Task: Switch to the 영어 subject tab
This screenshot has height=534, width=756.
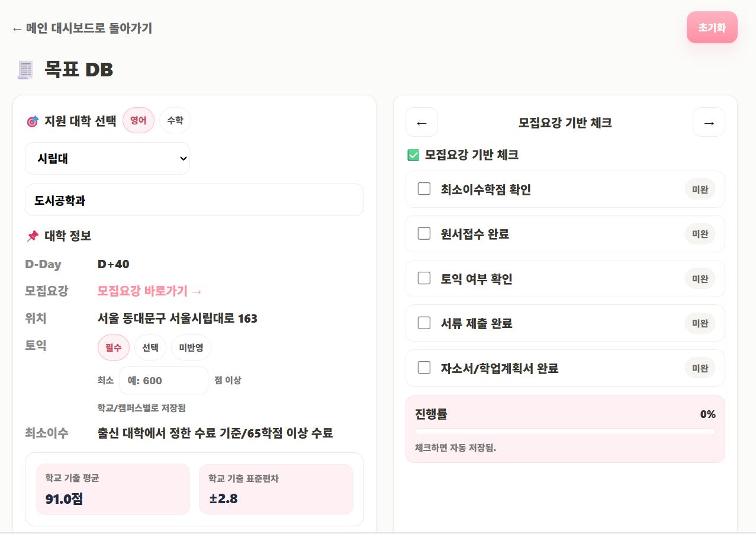Action: pyautogui.click(x=139, y=121)
